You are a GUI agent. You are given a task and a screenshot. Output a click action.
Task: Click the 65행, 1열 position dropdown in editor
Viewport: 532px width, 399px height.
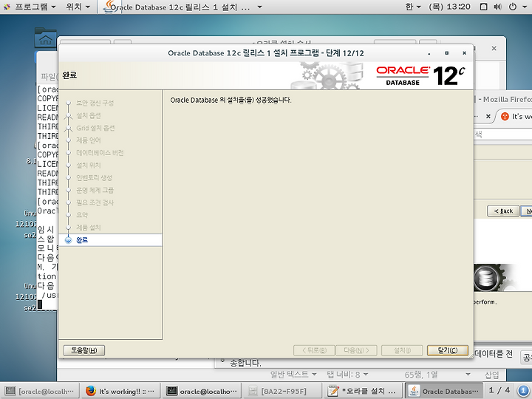[x=437, y=374]
